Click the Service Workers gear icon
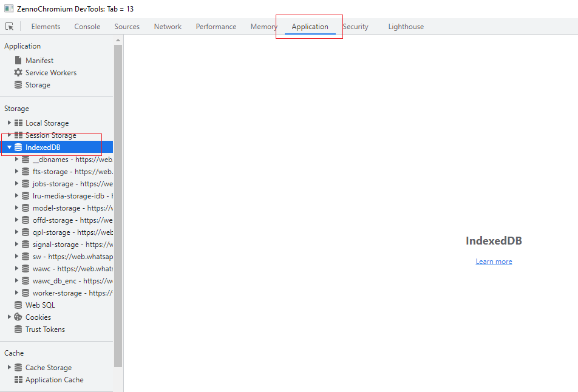Screen dimensions: 578x392 [18, 72]
